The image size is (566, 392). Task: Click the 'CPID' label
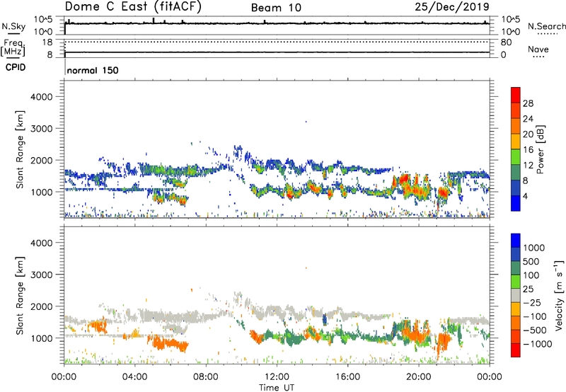pyautogui.click(x=16, y=67)
